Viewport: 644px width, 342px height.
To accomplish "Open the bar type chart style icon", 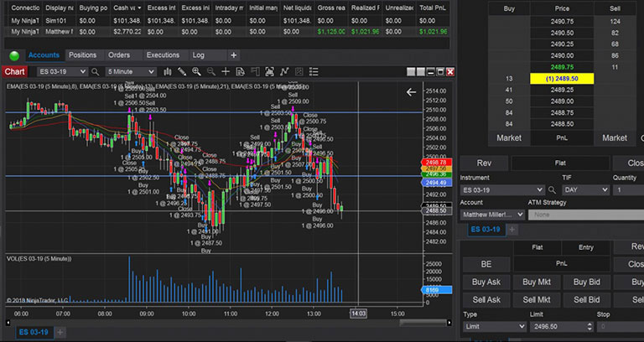I will tap(168, 72).
